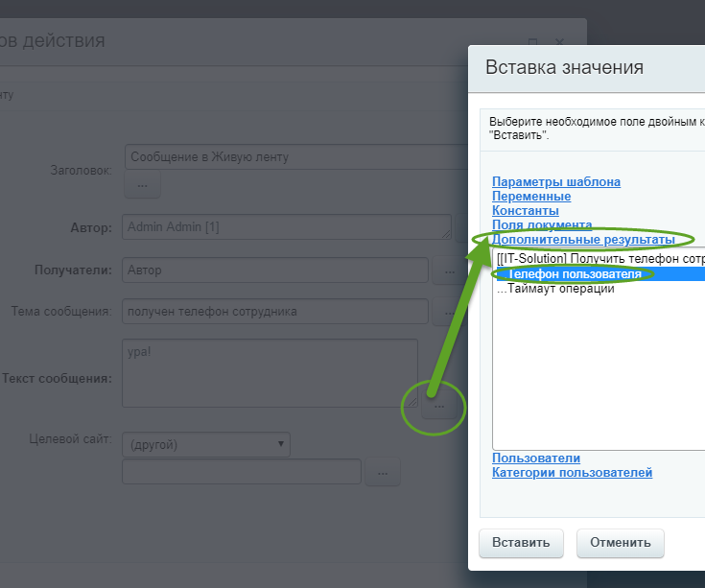
Task: Expand the Константы section
Action: pos(525,210)
